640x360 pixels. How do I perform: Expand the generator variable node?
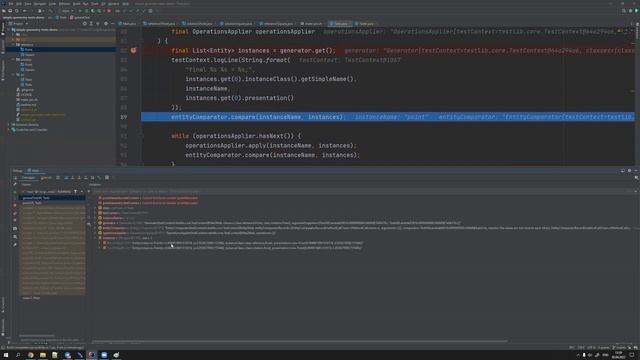pyautogui.click(x=95, y=223)
